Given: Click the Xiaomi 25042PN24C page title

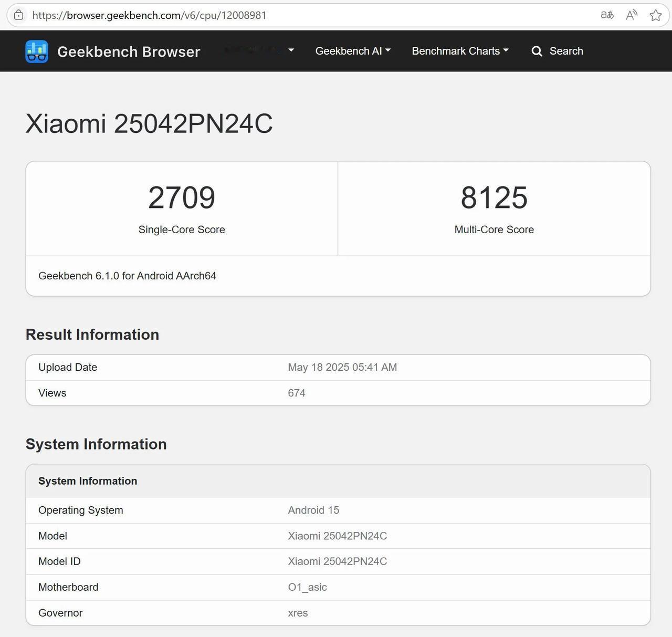Looking at the screenshot, I should click(x=149, y=124).
